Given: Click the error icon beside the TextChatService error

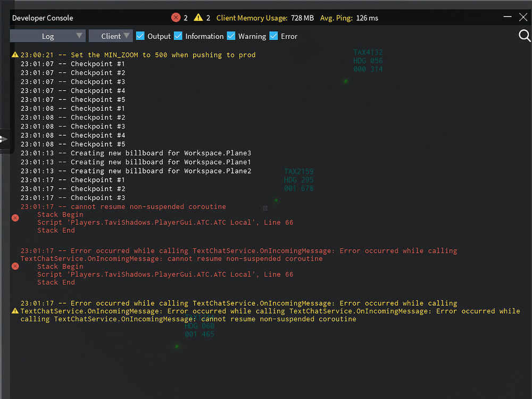Looking at the screenshot, I should click(15, 266).
